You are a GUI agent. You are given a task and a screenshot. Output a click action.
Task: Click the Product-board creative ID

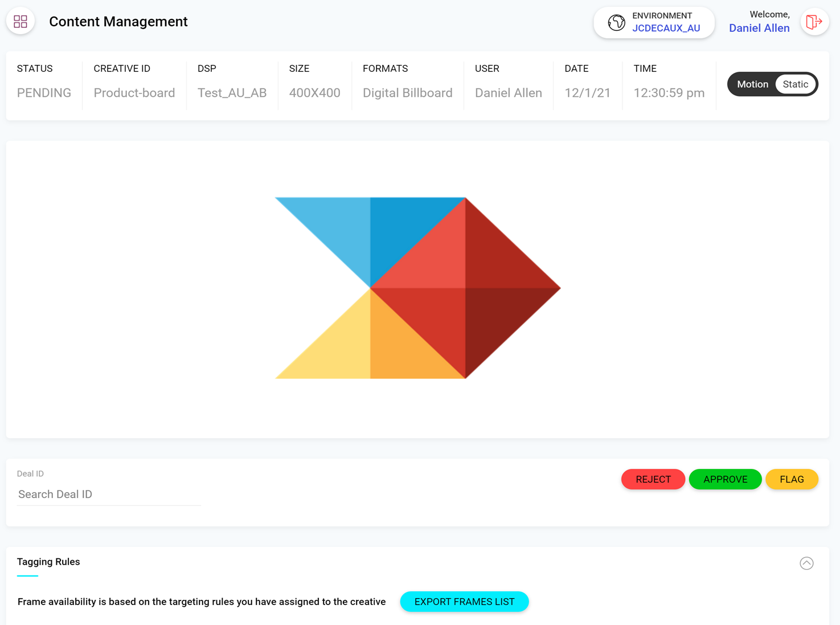(x=134, y=93)
